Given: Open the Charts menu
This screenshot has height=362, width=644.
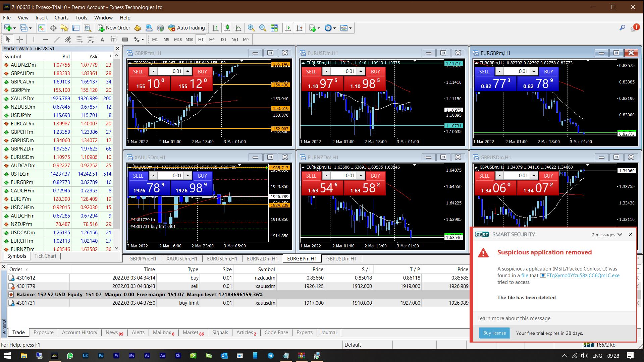Looking at the screenshot, I should [x=61, y=18].
